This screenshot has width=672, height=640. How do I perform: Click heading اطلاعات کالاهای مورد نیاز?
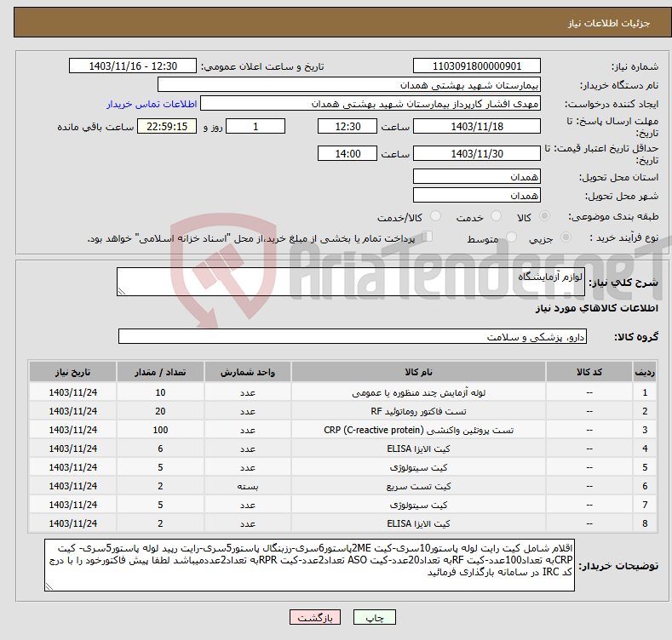(x=596, y=308)
